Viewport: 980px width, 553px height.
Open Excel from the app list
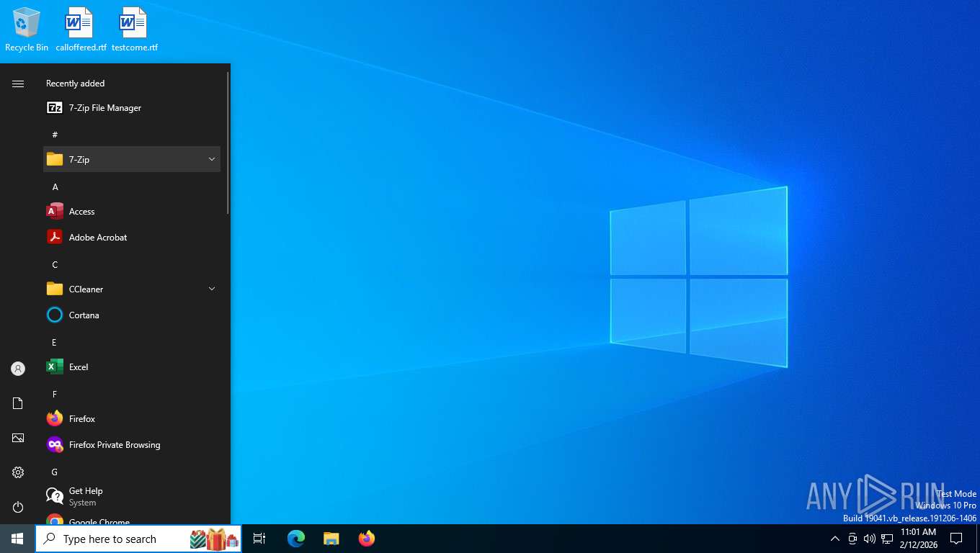[x=132, y=367]
